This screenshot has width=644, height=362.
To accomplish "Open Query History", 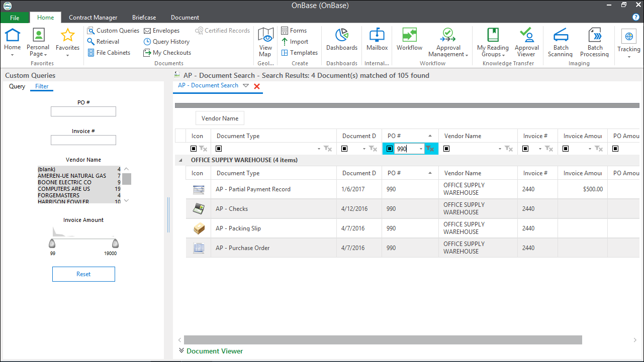I will point(167,42).
